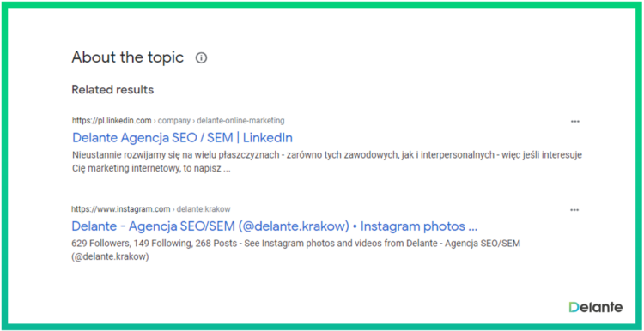Click the delante.krakow breadcrumb after instagram.com
644x331 pixels.
click(x=204, y=209)
